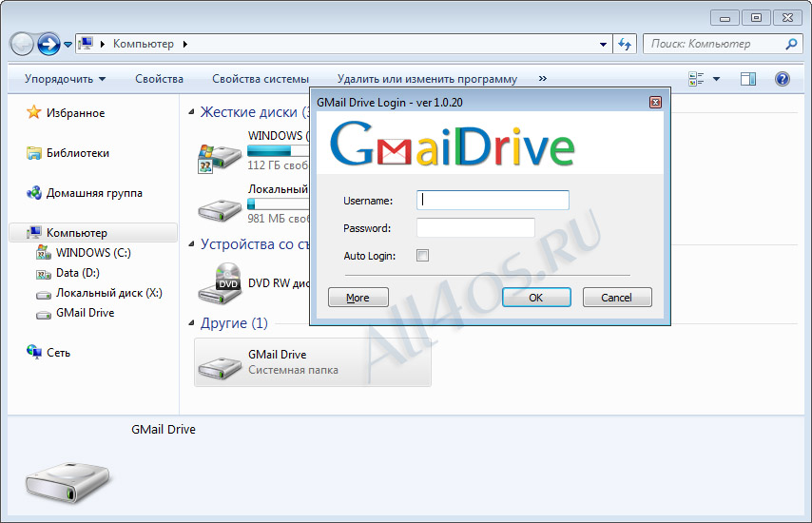
Task: Click the Домашняя группа icon
Action: (x=33, y=193)
